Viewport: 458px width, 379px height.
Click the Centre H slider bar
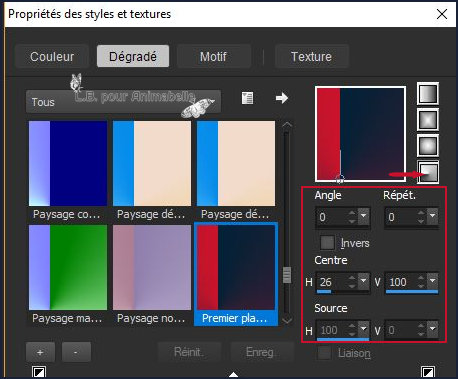click(x=343, y=292)
